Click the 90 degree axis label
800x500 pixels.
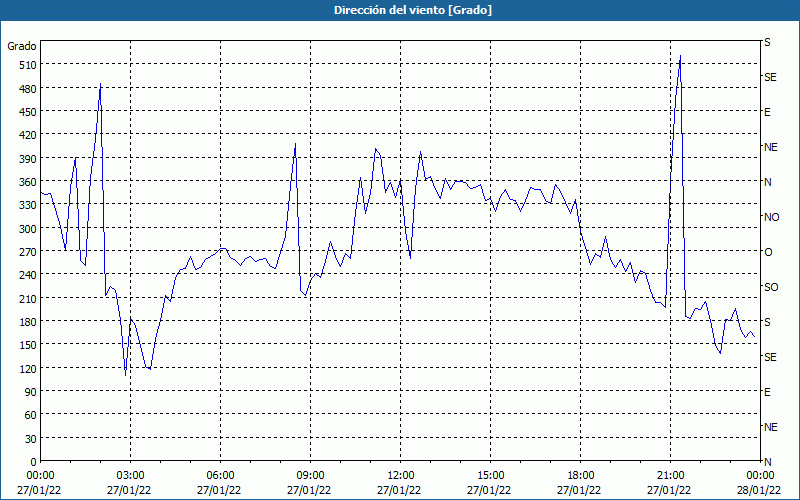click(30, 392)
